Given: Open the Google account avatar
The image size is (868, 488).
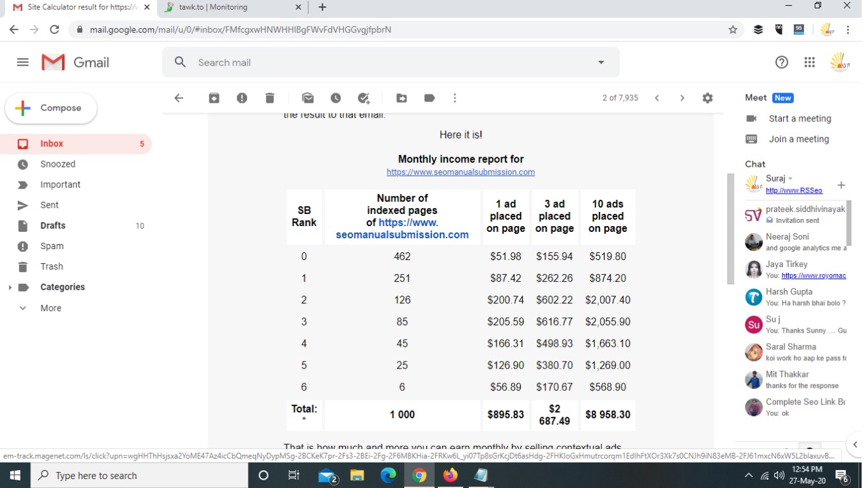Looking at the screenshot, I should [x=839, y=62].
